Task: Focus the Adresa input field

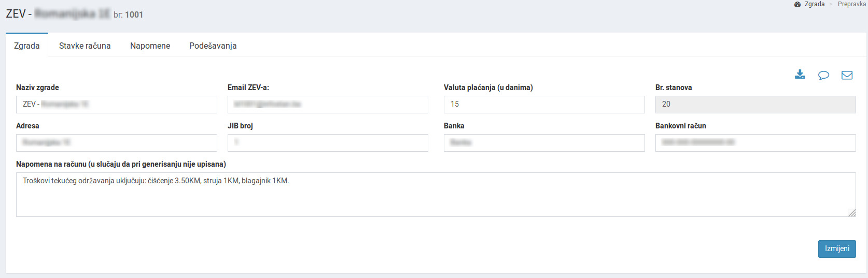Action: pos(116,143)
